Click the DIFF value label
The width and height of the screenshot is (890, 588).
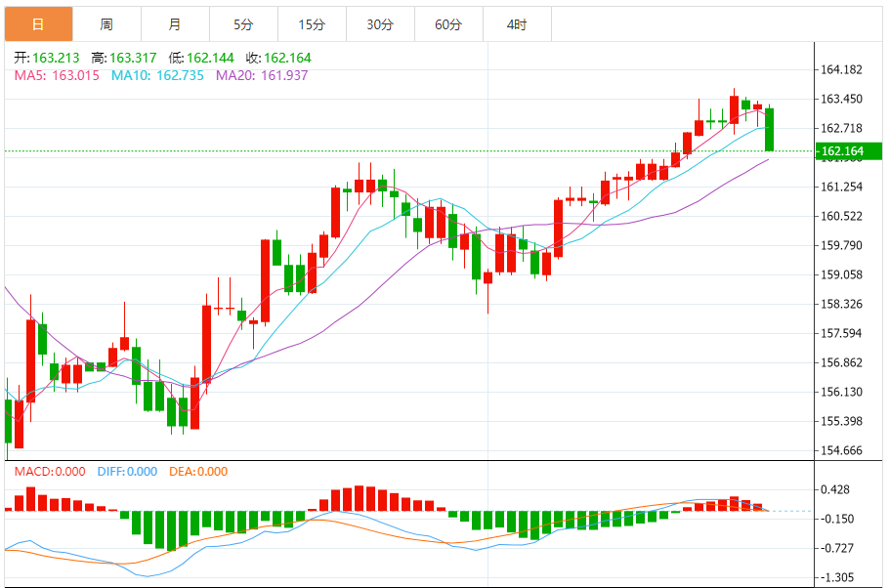coord(127,472)
